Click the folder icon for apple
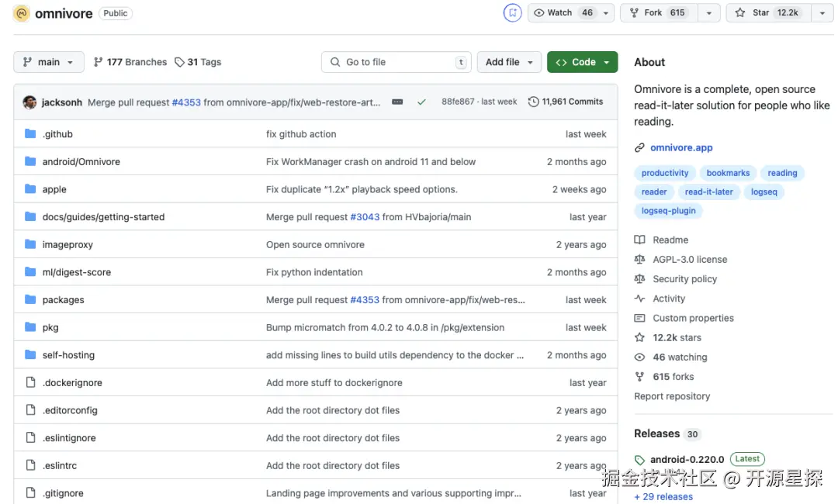Screen dimensions: 838x504 [x=30, y=189]
